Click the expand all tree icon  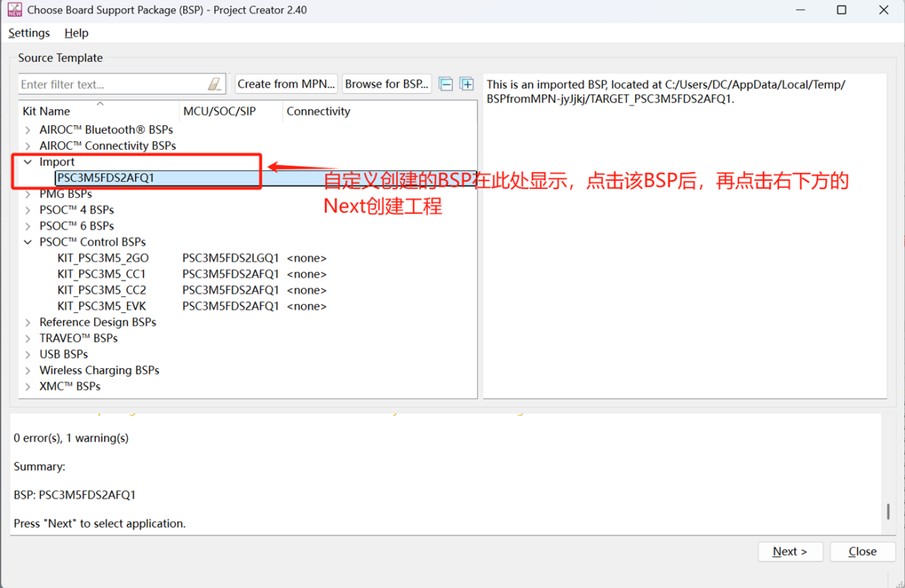point(467,84)
